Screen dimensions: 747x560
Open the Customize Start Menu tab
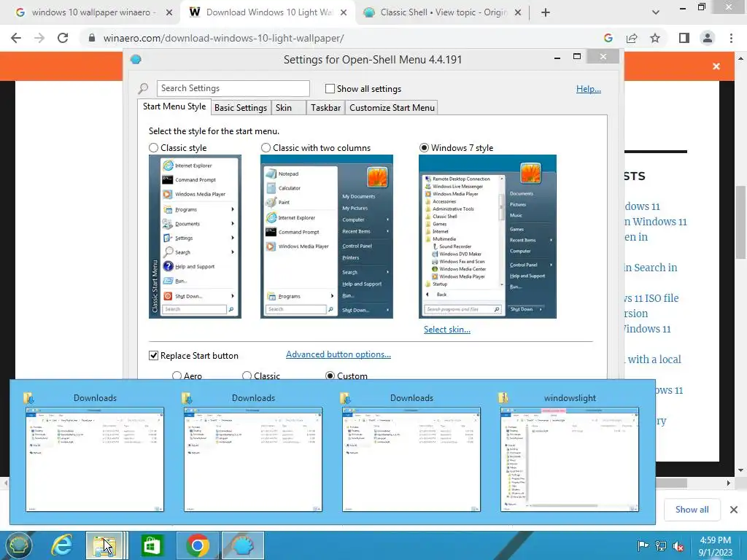coord(392,108)
